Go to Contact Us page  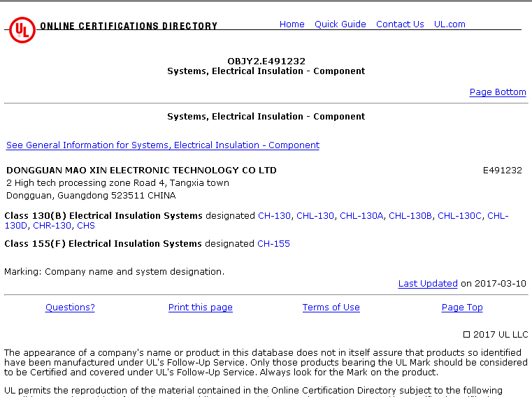(x=400, y=24)
